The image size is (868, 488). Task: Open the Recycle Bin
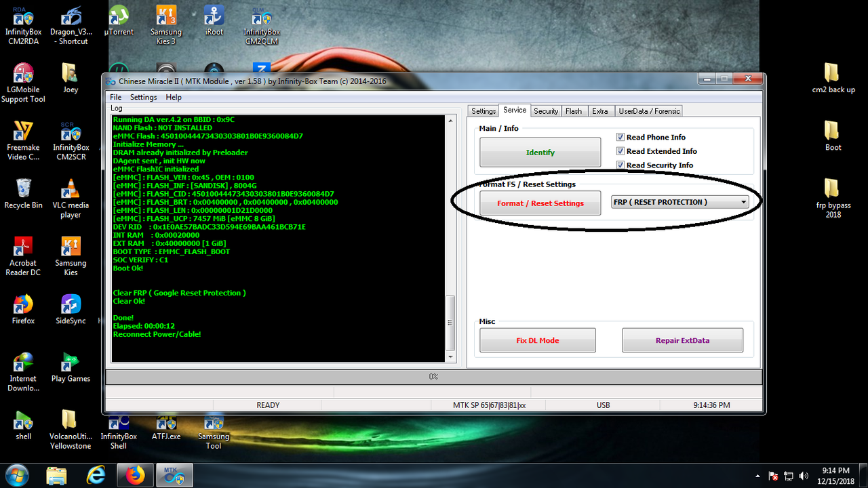click(24, 193)
